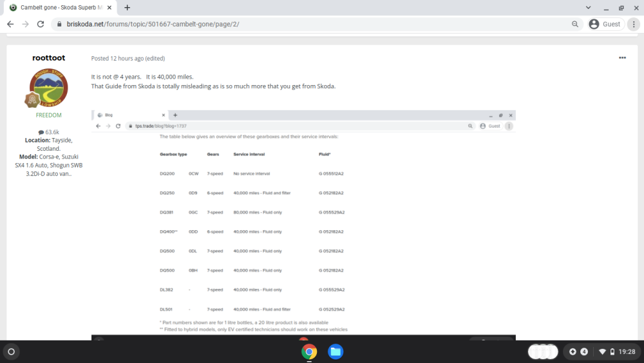Open Chrome three-dot menu
Viewport: 644px width, 363px height.
[634, 25]
